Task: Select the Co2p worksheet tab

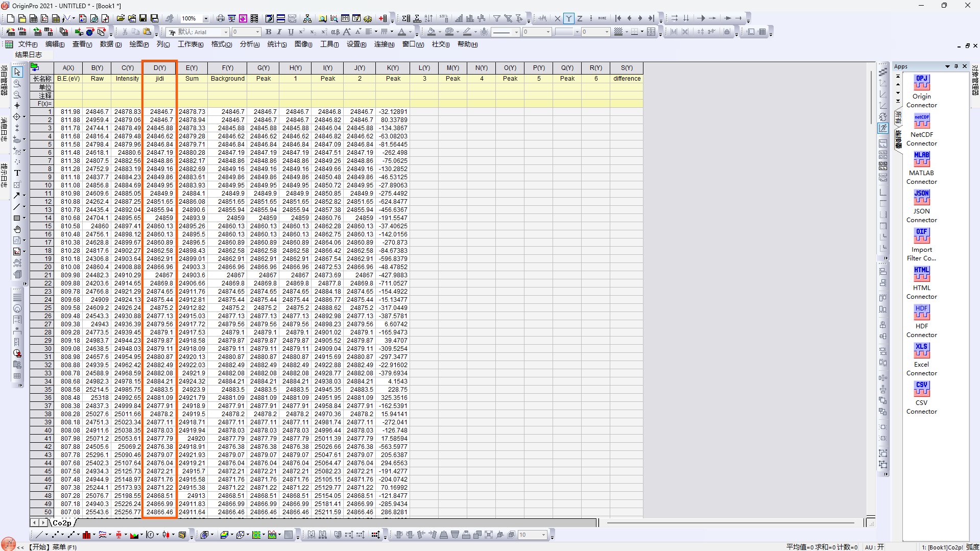Action: [62, 523]
